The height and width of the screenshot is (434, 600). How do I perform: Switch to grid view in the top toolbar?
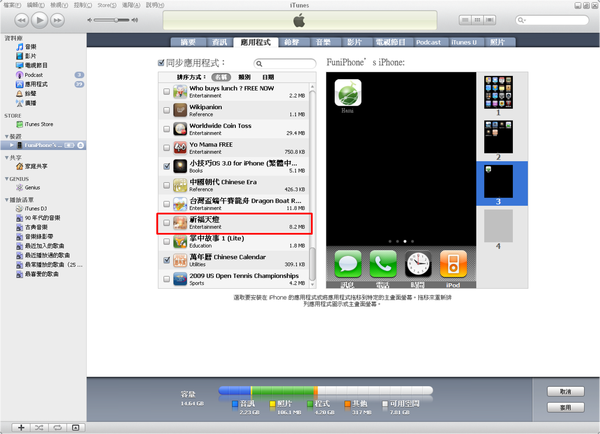click(x=477, y=20)
